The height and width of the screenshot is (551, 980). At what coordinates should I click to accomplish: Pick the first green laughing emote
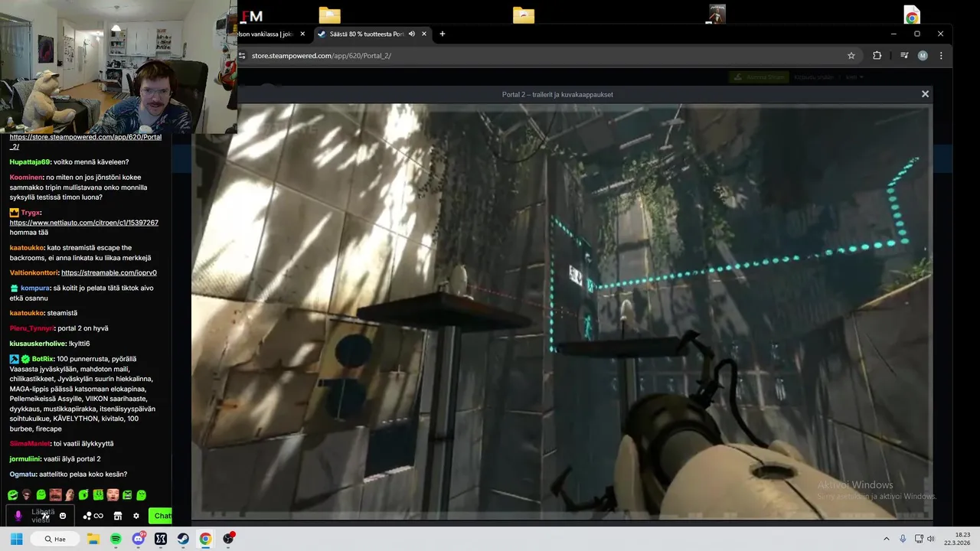[x=13, y=495]
